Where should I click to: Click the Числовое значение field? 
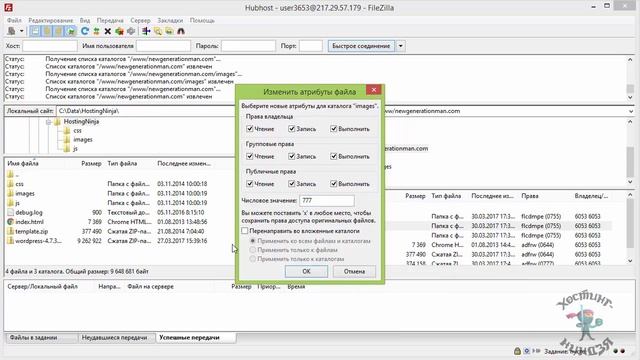pyautogui.click(x=327, y=200)
